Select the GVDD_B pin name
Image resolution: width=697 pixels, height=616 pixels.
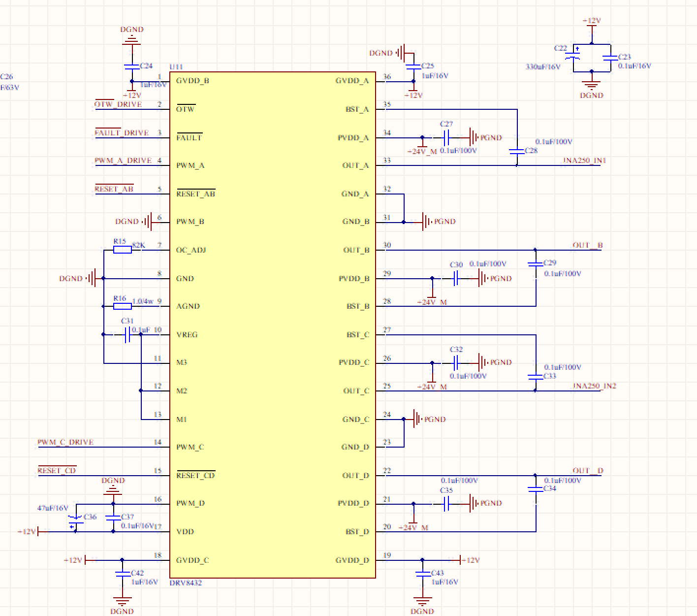click(x=192, y=81)
